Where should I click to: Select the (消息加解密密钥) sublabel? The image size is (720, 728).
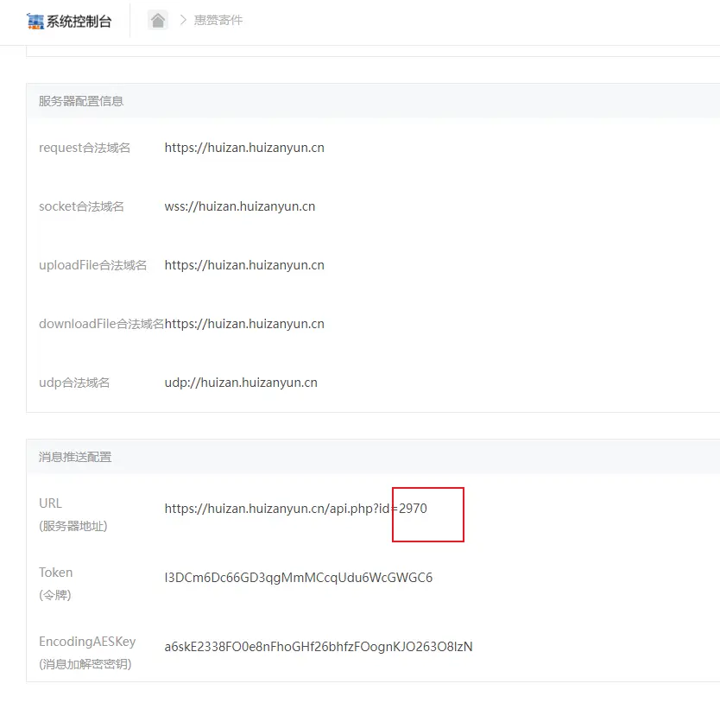pyautogui.click(x=85, y=664)
